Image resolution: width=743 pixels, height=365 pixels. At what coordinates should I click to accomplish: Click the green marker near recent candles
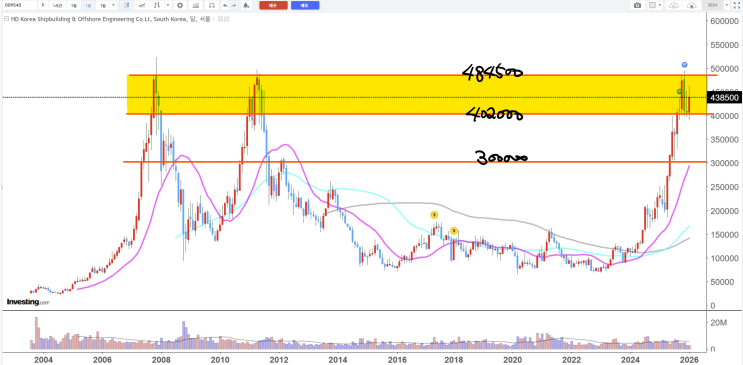click(679, 91)
